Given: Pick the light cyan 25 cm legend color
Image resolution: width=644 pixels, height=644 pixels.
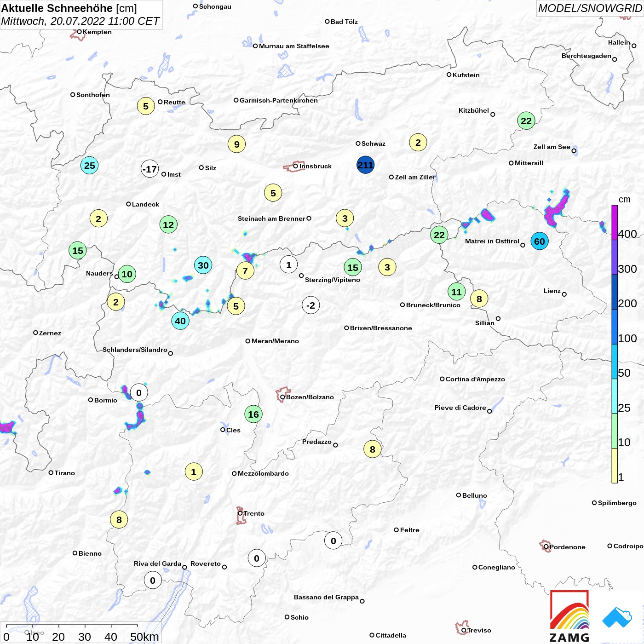Looking at the screenshot, I should [615, 397].
